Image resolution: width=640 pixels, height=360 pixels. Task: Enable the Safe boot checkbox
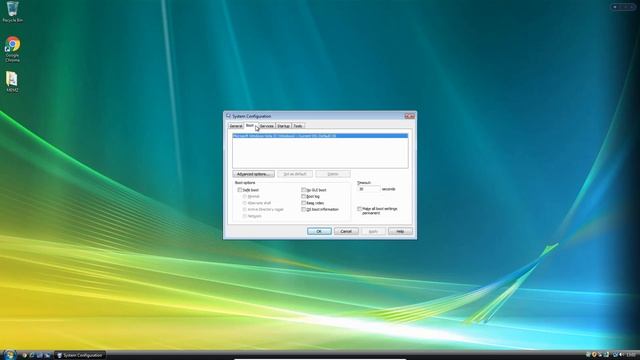click(x=240, y=190)
